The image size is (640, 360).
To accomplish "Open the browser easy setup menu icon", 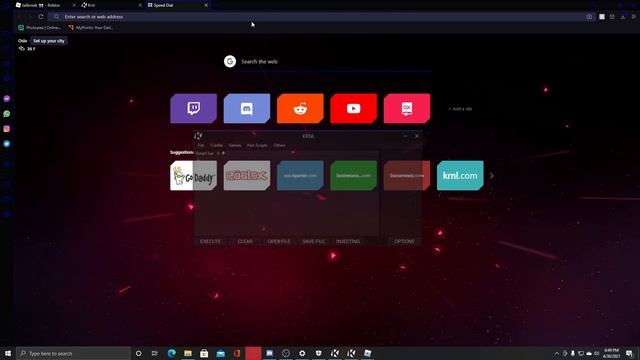I will coord(633,17).
